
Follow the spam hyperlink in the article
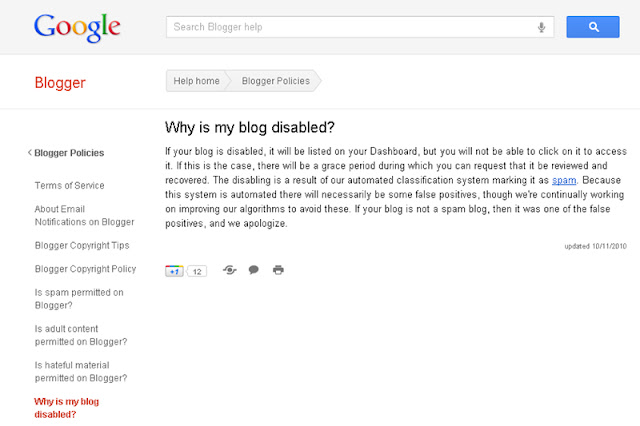pyautogui.click(x=564, y=180)
